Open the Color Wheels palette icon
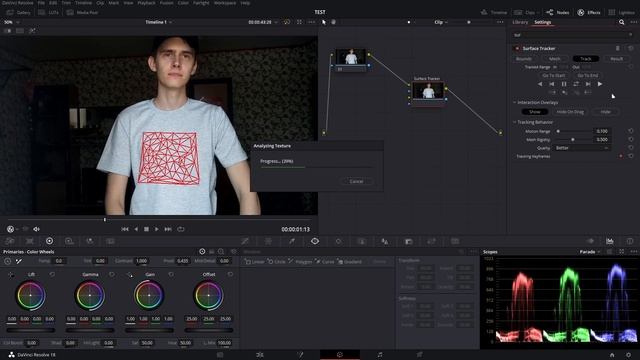Viewport: 640px width, 360px height. pyautogui.click(x=49, y=241)
